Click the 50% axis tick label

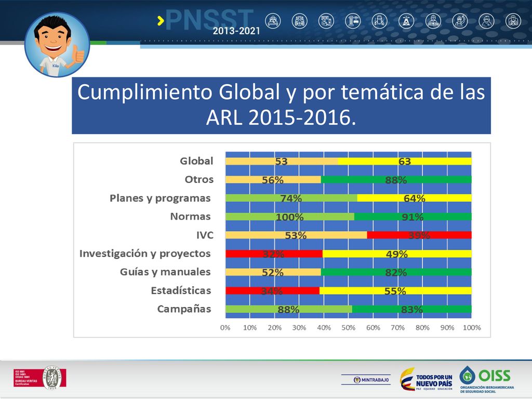(349, 328)
